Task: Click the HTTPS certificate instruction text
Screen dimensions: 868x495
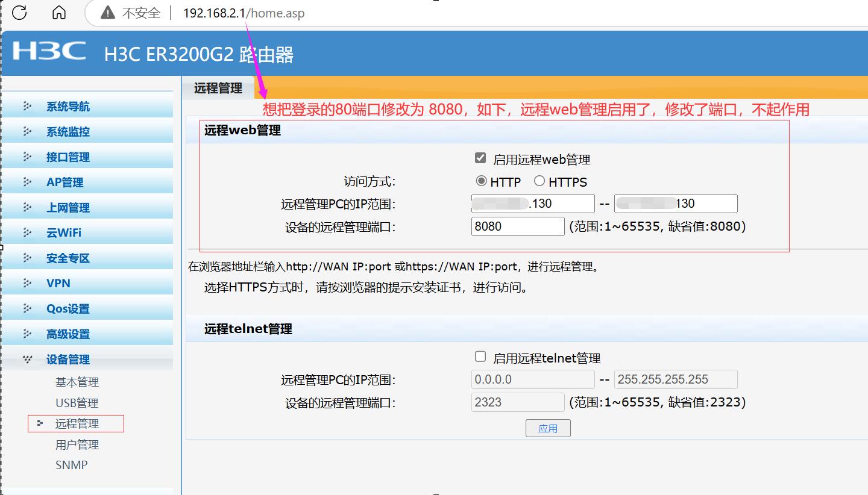Action: pyautogui.click(x=367, y=287)
